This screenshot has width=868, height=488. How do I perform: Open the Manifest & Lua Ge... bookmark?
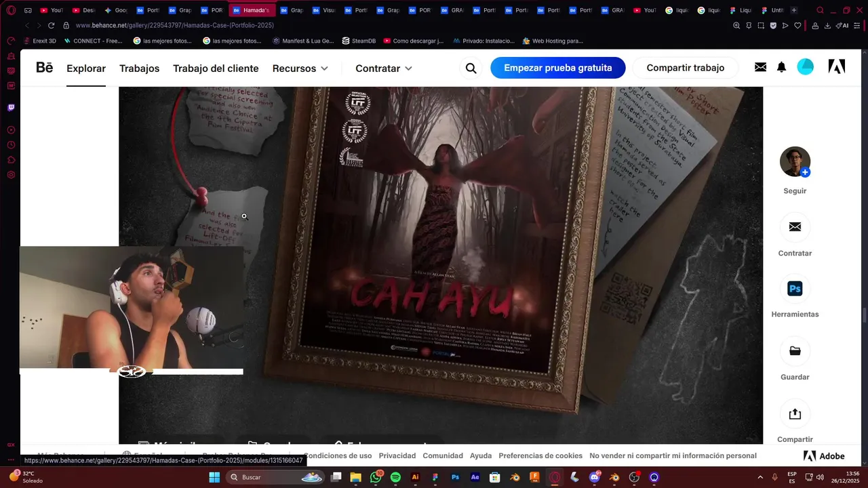(x=303, y=41)
